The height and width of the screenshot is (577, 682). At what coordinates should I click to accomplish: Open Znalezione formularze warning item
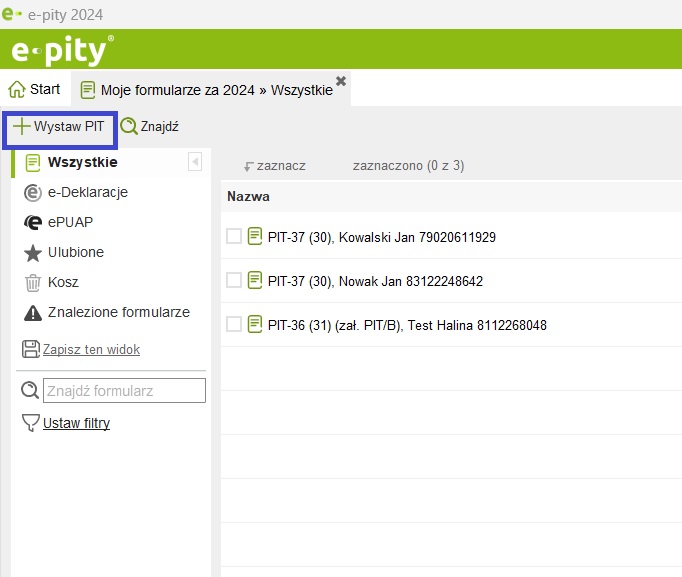(118, 312)
